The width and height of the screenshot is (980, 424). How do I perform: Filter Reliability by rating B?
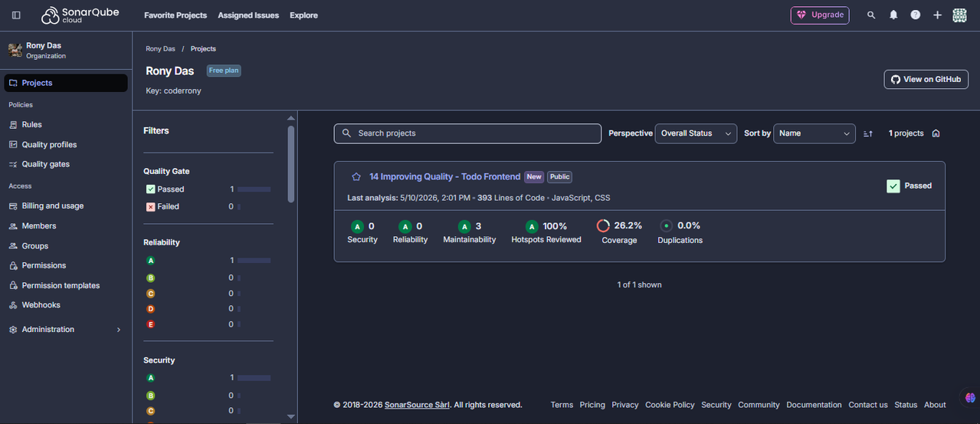point(151,278)
